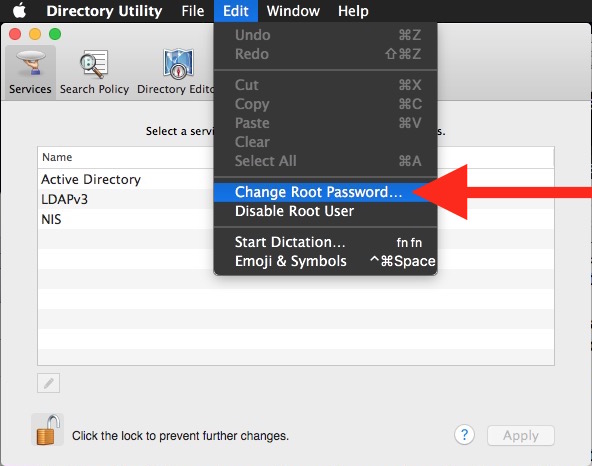
Task: Open help with the question mark button
Action: 464,435
